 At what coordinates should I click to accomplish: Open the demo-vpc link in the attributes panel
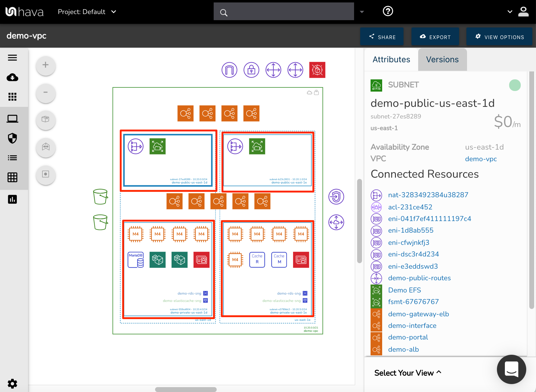481,159
